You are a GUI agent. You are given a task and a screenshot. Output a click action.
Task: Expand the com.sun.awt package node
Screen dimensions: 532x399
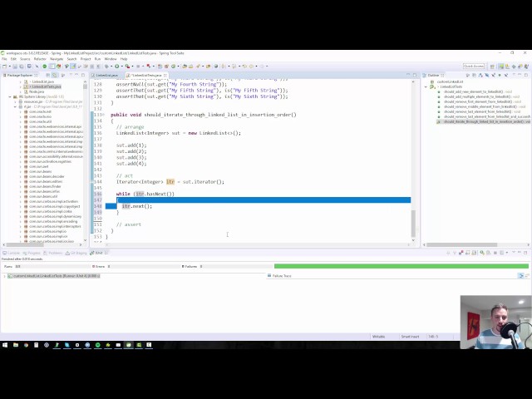(x=20, y=166)
